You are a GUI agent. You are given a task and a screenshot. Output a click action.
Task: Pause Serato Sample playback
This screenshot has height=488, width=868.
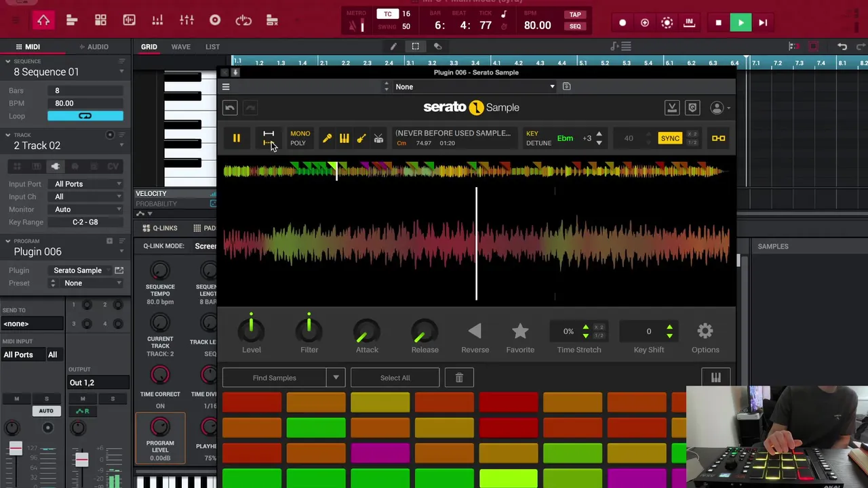pos(237,138)
